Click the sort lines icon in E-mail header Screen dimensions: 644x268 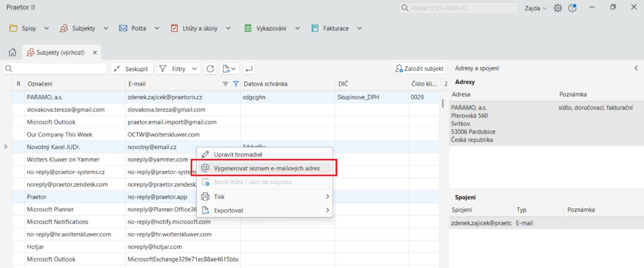click(225, 84)
